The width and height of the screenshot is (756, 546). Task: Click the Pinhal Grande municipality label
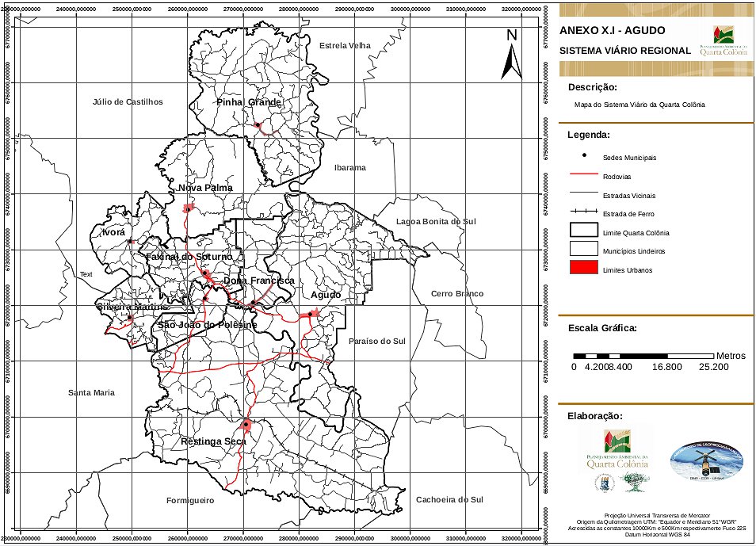click(x=249, y=102)
